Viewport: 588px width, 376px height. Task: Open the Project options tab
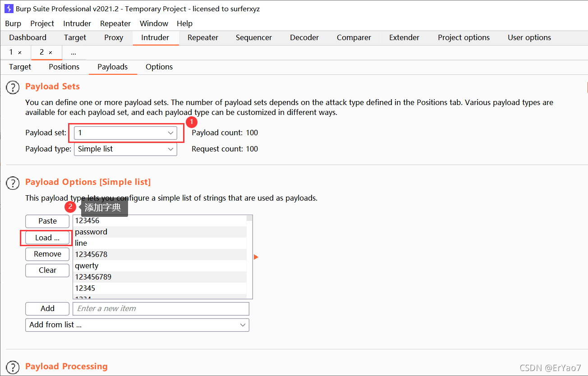(x=464, y=37)
